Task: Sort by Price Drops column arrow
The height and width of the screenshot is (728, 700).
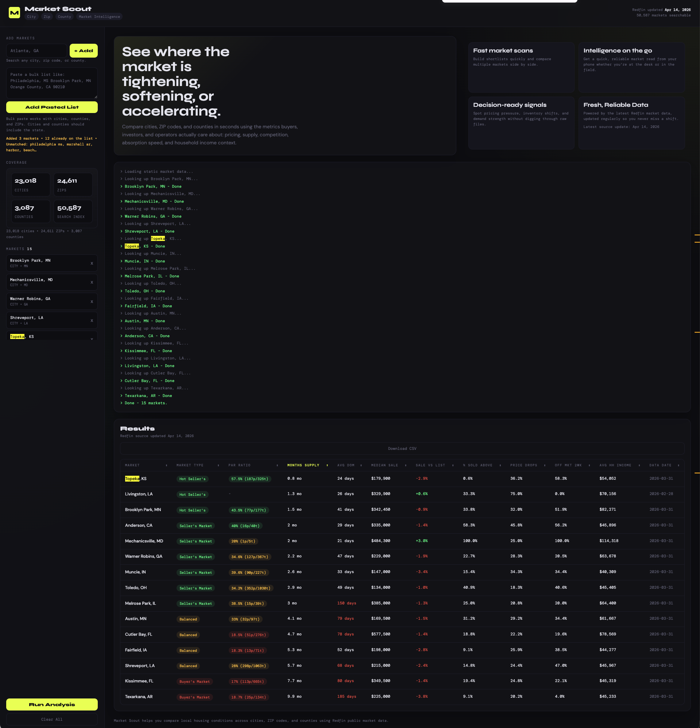Action: click(545, 466)
